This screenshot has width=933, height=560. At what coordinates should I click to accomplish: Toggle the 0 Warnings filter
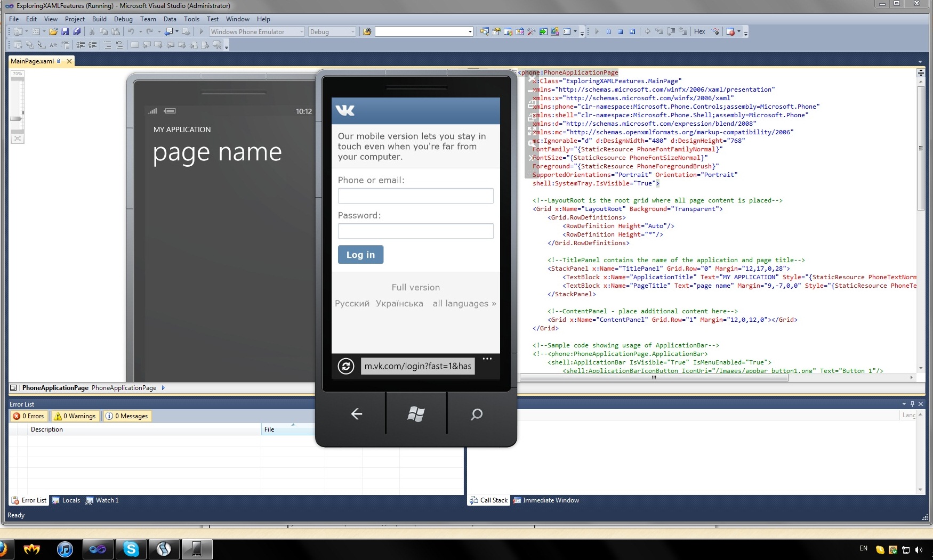[75, 416]
